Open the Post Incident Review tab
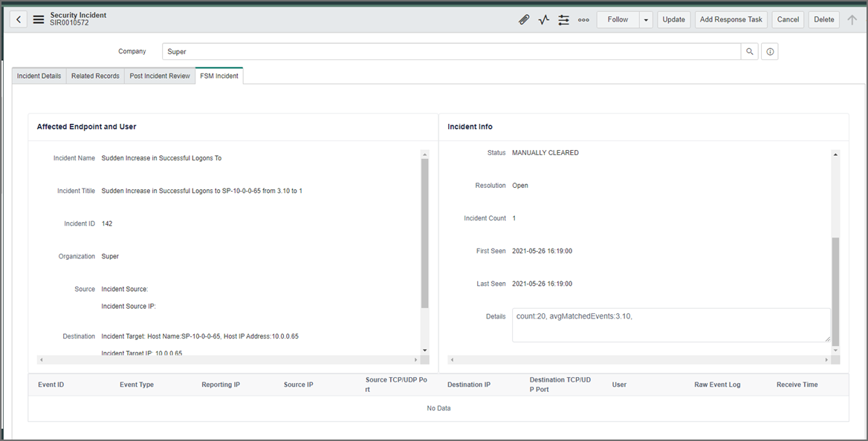The width and height of the screenshot is (868, 441). 160,76
